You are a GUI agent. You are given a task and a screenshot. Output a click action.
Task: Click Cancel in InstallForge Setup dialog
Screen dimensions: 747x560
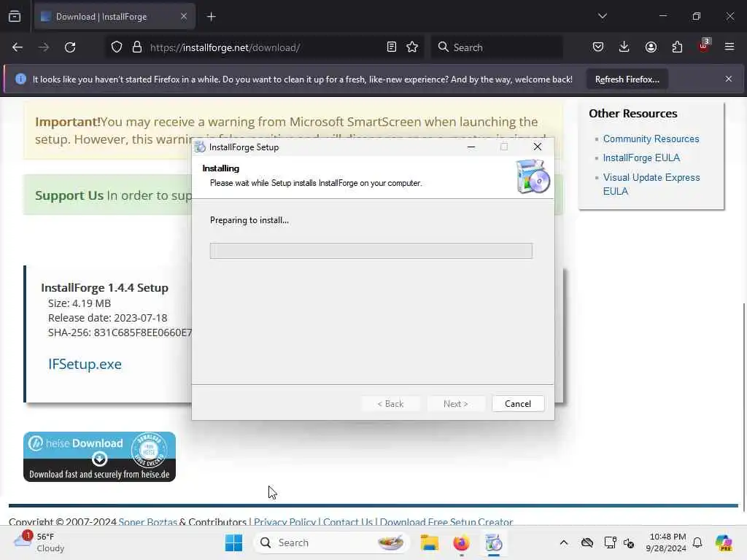(518, 404)
